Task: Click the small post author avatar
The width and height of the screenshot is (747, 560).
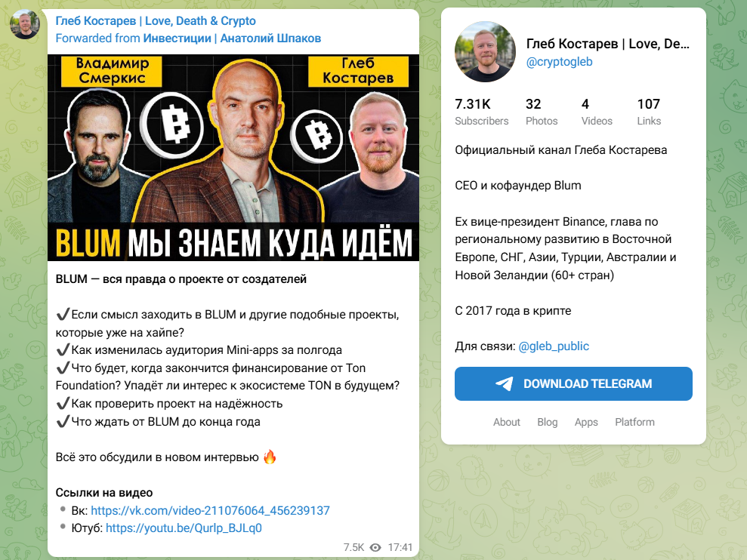Action: coord(25,24)
